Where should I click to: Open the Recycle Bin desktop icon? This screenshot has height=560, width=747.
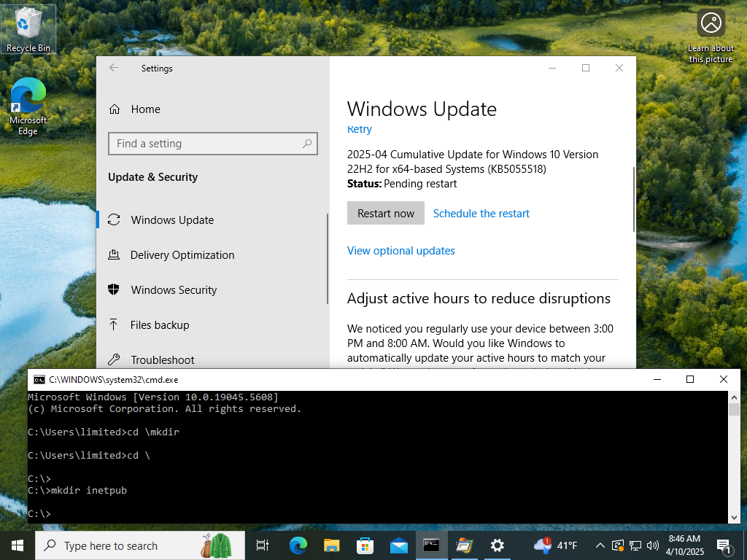click(x=28, y=29)
